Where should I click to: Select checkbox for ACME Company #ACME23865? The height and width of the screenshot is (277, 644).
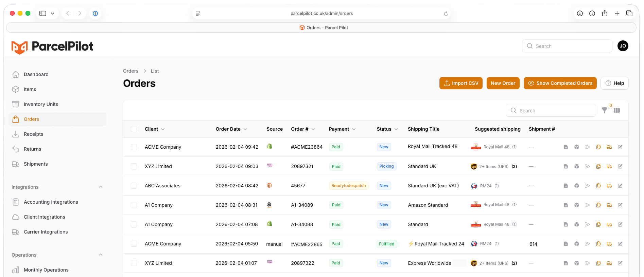134,244
